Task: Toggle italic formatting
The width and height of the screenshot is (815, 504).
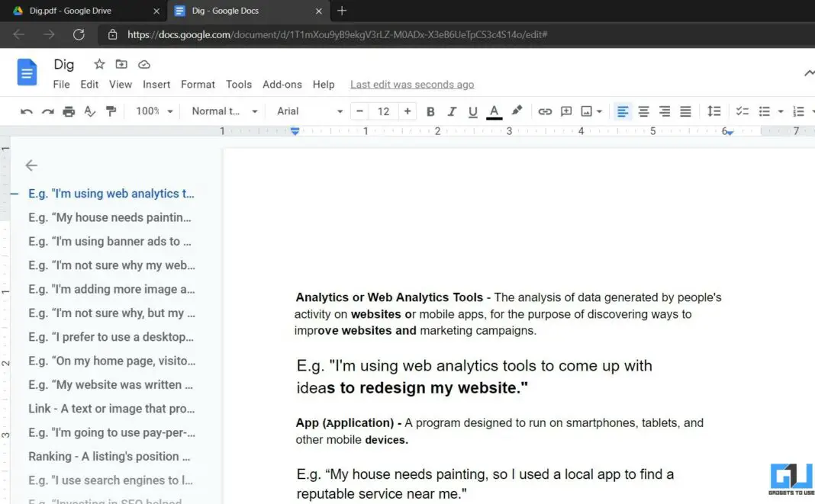Action: tap(451, 111)
